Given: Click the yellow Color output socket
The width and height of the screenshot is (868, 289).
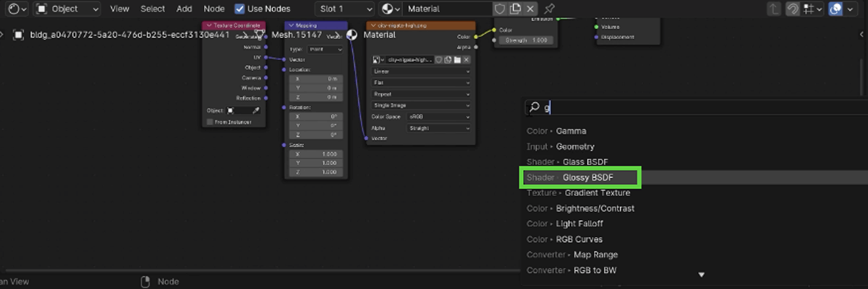Looking at the screenshot, I should pos(475,36).
